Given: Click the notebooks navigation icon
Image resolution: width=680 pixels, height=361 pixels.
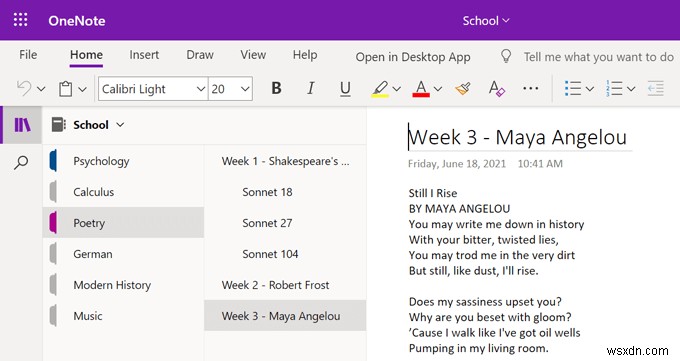Looking at the screenshot, I should pos(22,125).
